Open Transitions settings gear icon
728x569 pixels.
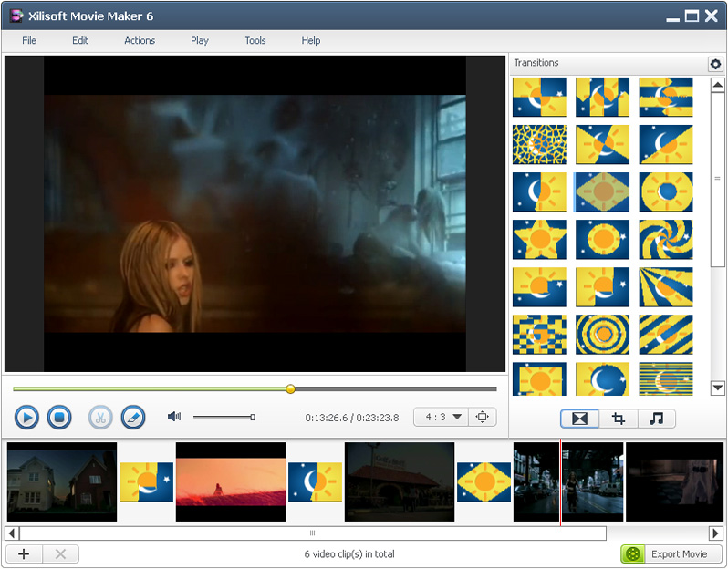coord(715,64)
